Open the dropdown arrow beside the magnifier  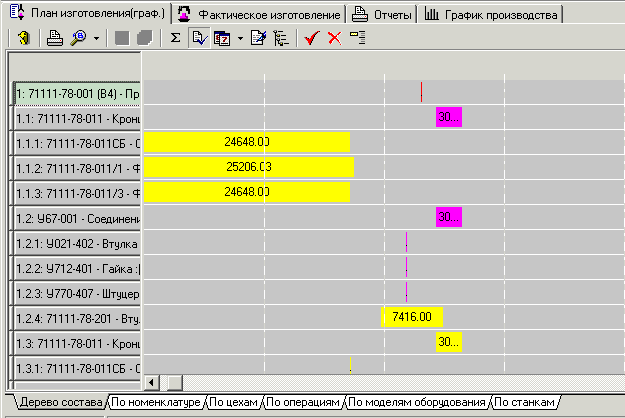click(x=95, y=38)
